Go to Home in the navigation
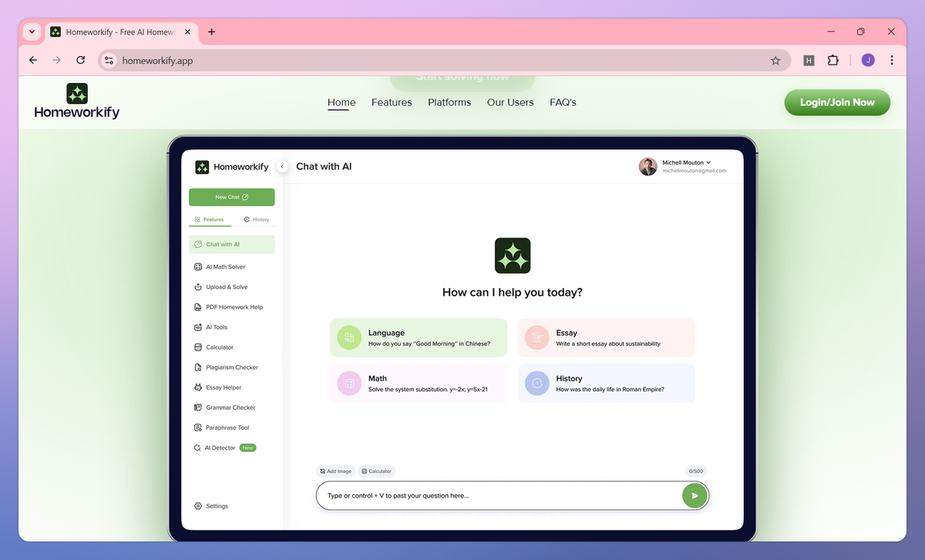925x560 pixels. pyautogui.click(x=341, y=102)
